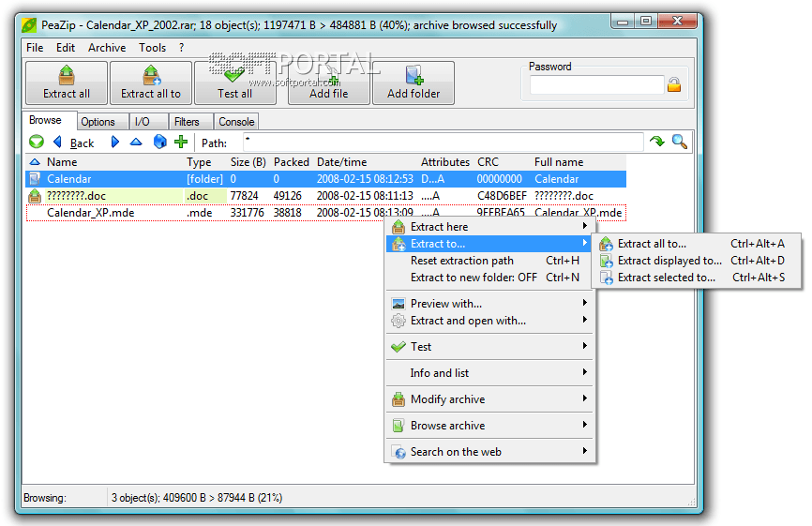Choose Extract selected to... entry

[x=698, y=278]
